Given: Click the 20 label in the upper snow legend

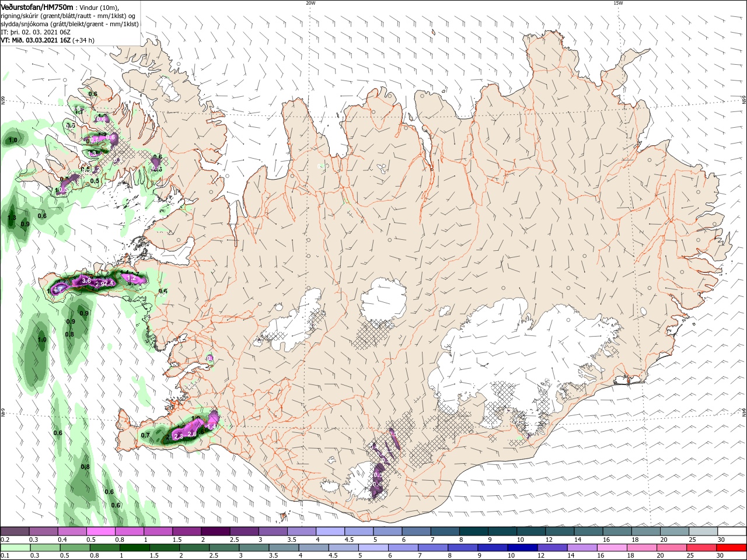Looking at the screenshot, I should (664, 540).
